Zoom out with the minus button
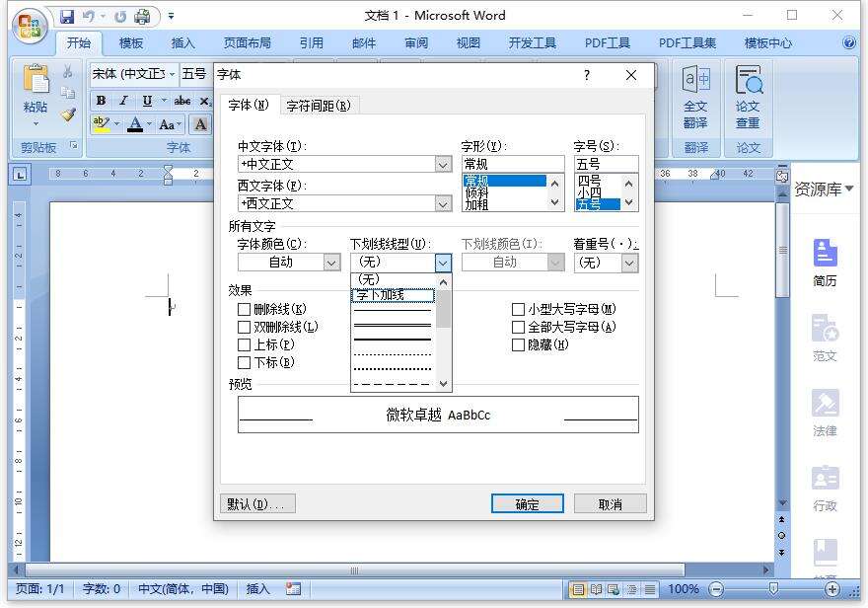868x608 pixels. point(716,589)
